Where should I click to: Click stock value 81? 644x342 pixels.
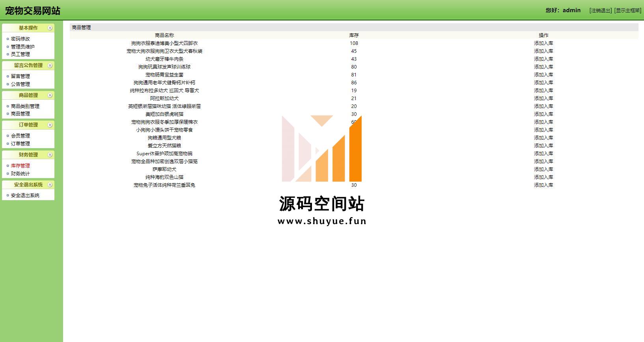click(x=354, y=75)
